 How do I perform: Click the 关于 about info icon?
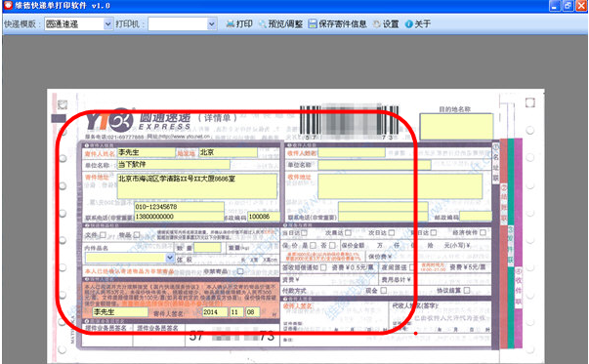[x=408, y=24]
